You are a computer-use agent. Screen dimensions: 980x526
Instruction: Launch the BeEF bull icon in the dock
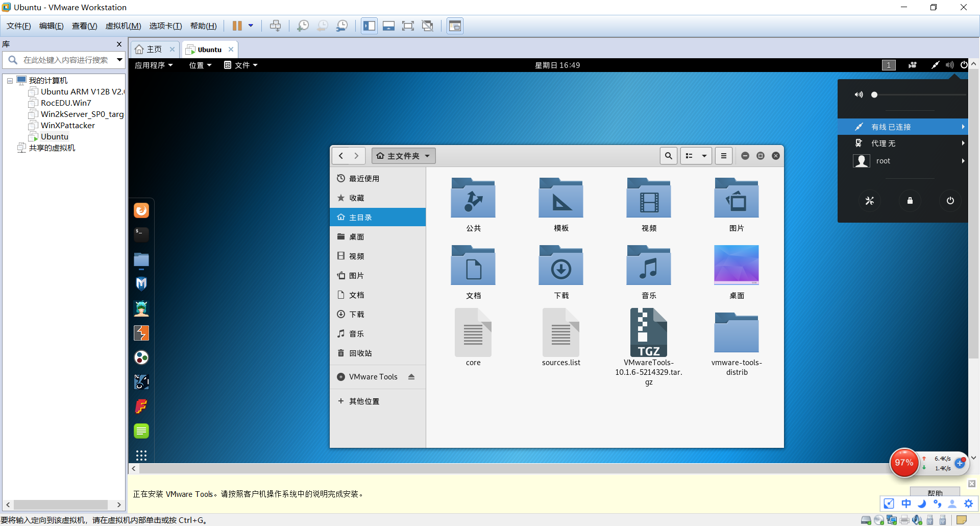(141, 381)
